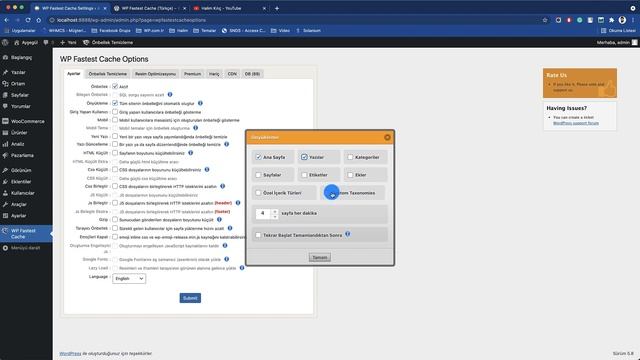The image size is (640, 360).
Task: Open the browser extensions puzzle icon
Action: 611,20
